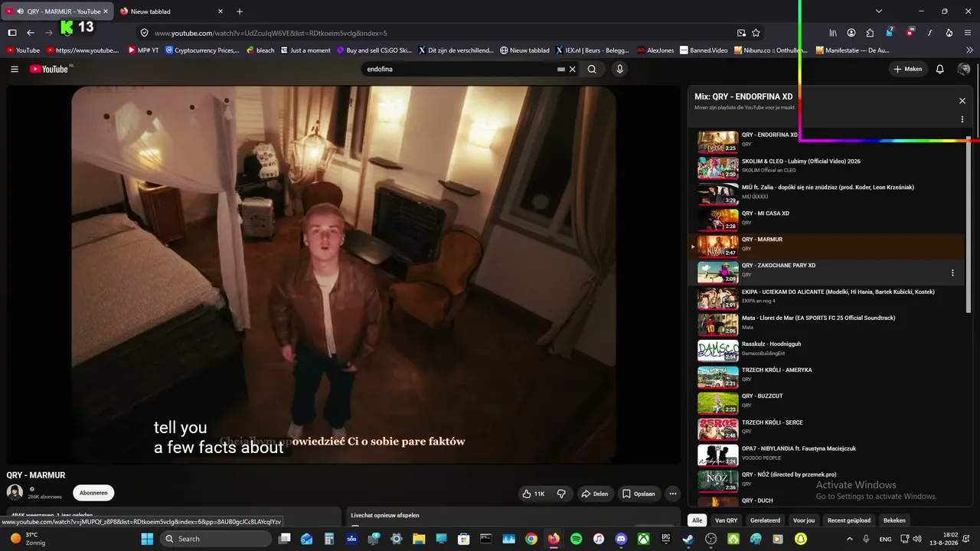Start voice search with microphone icon

(619, 69)
